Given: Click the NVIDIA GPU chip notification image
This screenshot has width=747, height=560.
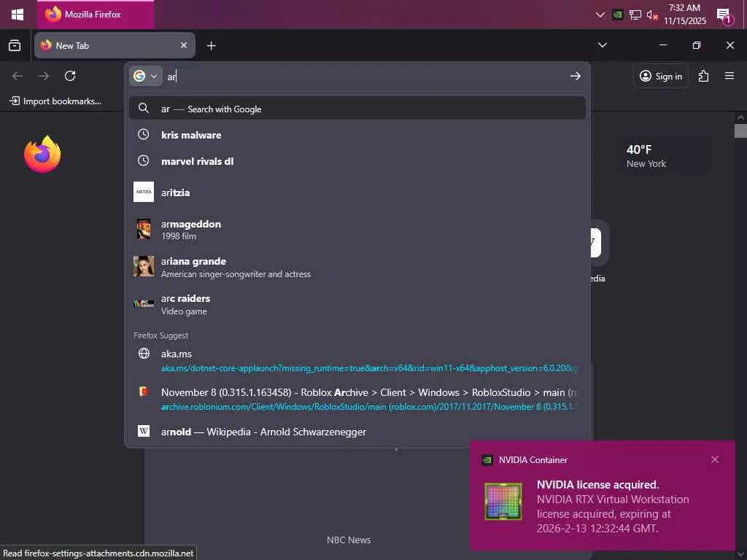Looking at the screenshot, I should point(503,502).
